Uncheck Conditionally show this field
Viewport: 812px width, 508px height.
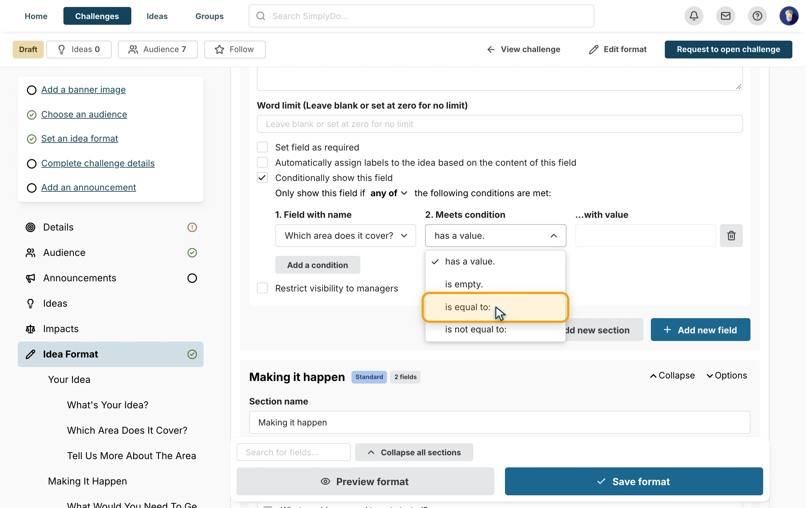(262, 177)
